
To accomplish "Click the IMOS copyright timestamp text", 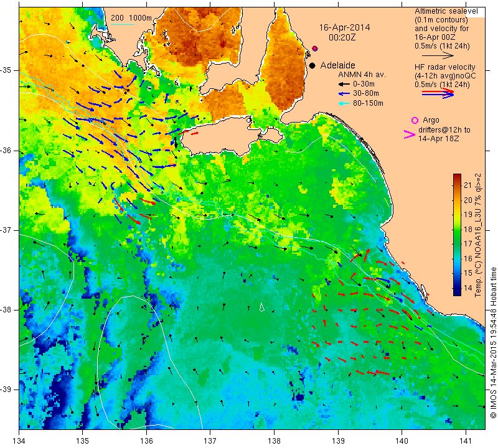I will click(493, 343).
